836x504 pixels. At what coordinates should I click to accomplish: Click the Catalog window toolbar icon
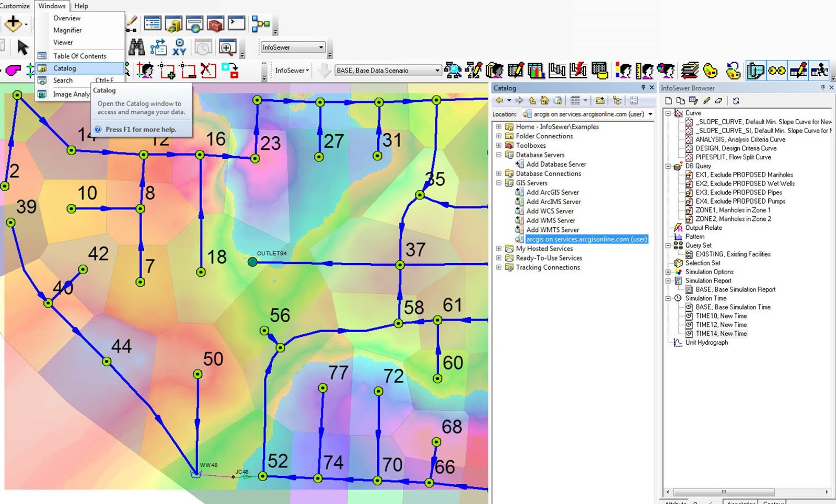click(x=173, y=24)
